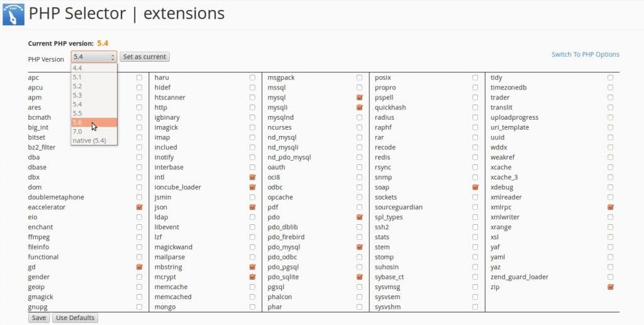
Task: Open the PHP Version dropdown
Action: coord(94,57)
